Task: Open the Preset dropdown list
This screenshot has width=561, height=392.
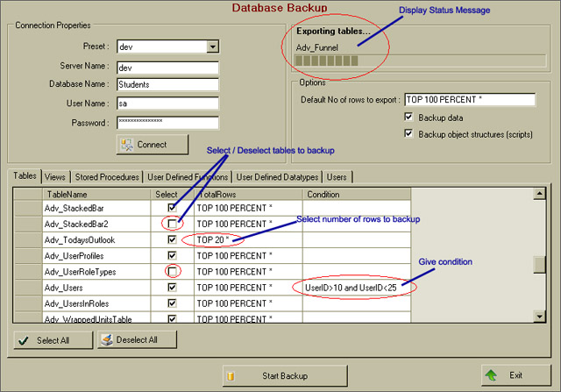Action: [212, 46]
